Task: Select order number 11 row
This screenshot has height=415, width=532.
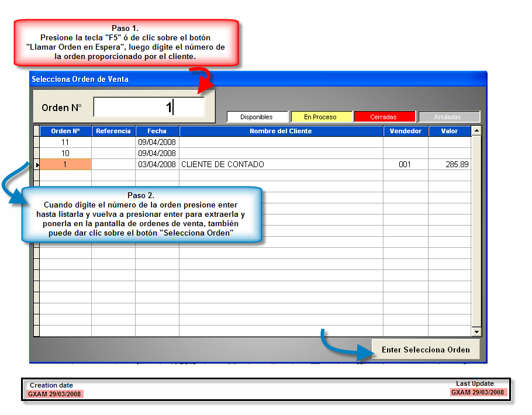Action: 65,142
